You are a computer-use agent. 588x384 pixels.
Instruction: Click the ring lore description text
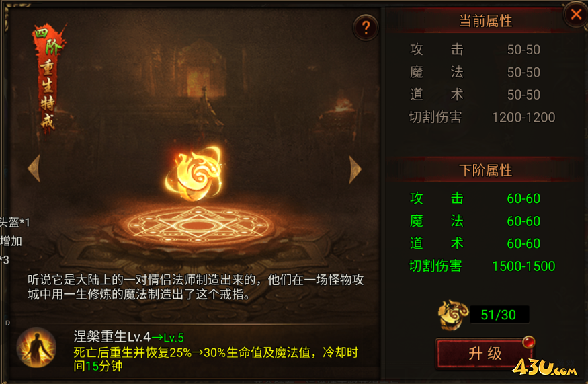pos(196,286)
